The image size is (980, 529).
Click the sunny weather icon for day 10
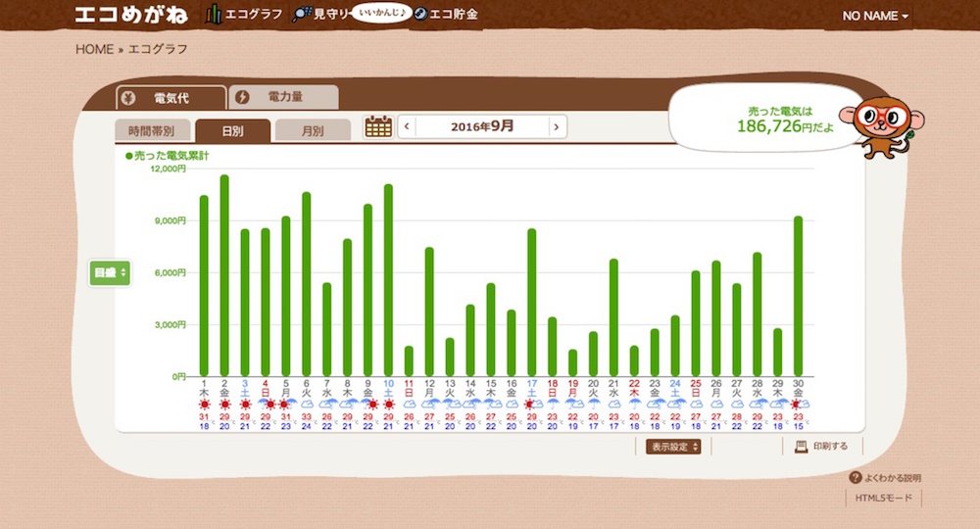[x=388, y=405]
